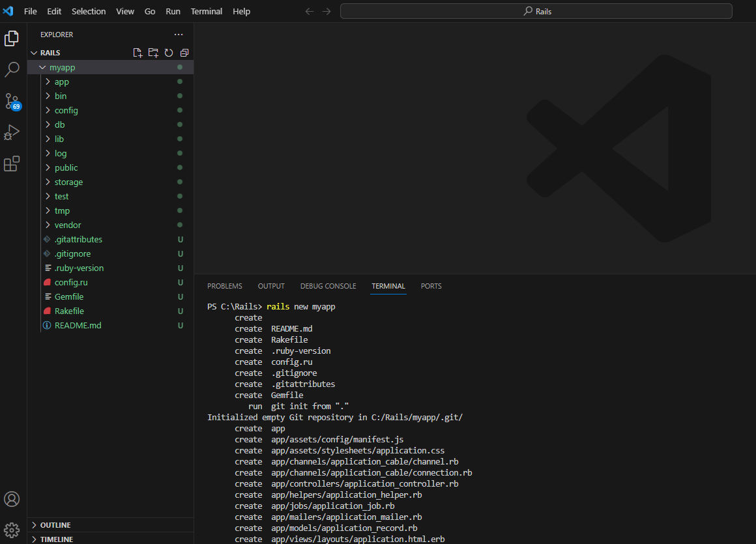Open the View menu
This screenshot has width=756, height=544.
pyautogui.click(x=125, y=11)
